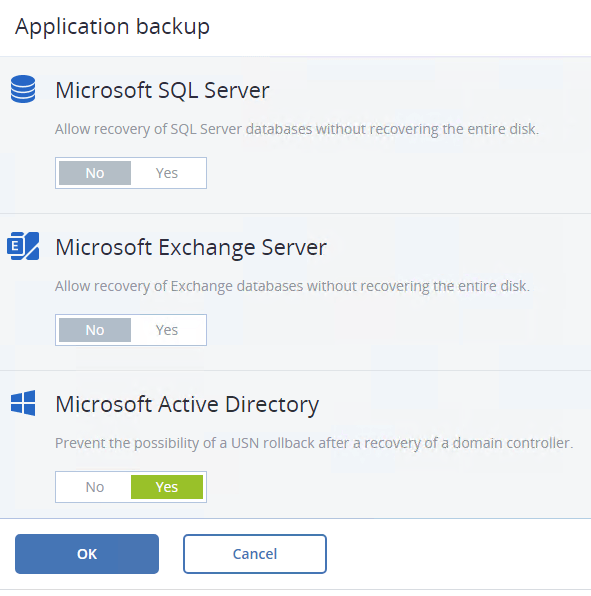Click the Application backup dialog title
Screen dimensions: 591x596
[x=112, y=27]
